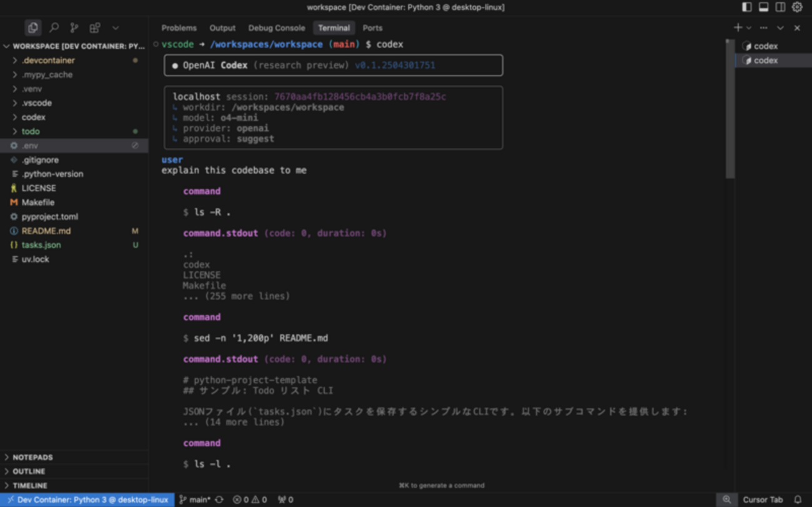Expand the OUTLINE section

point(74,471)
